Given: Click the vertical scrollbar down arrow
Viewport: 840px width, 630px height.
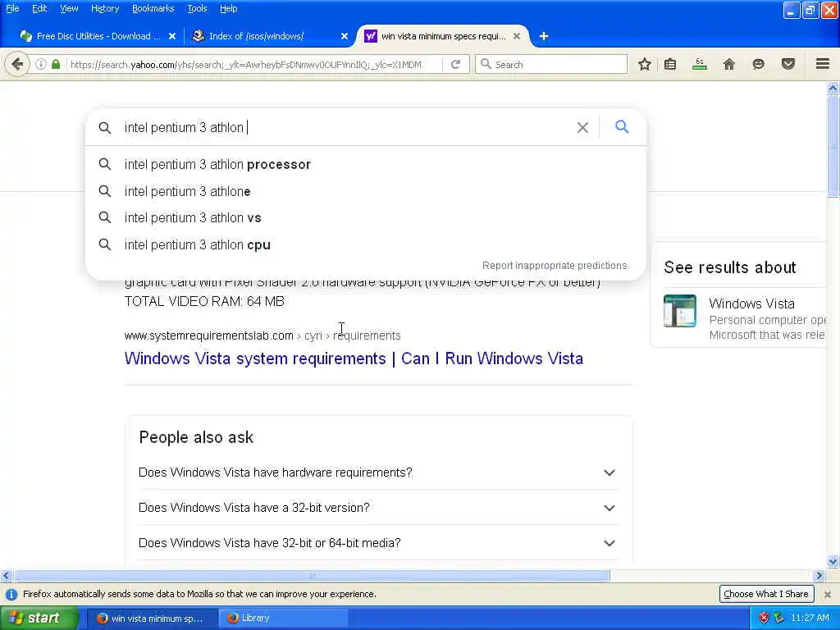Looking at the screenshot, I should [x=833, y=561].
